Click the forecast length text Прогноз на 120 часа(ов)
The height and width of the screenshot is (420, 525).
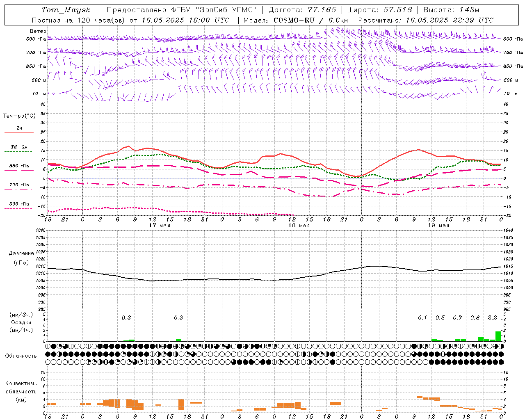(x=79, y=20)
